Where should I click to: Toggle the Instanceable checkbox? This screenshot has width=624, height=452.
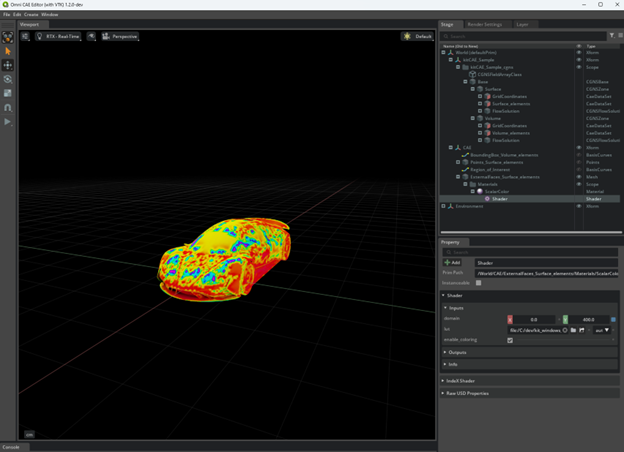478,283
